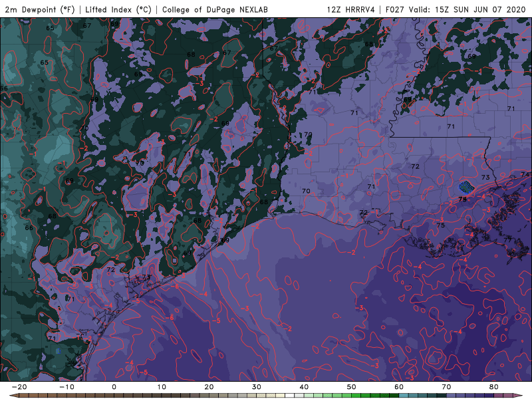Image resolution: width=532 pixels, height=399 pixels.
Task: Click the left arrow end of color bar
Action: coord(13,396)
